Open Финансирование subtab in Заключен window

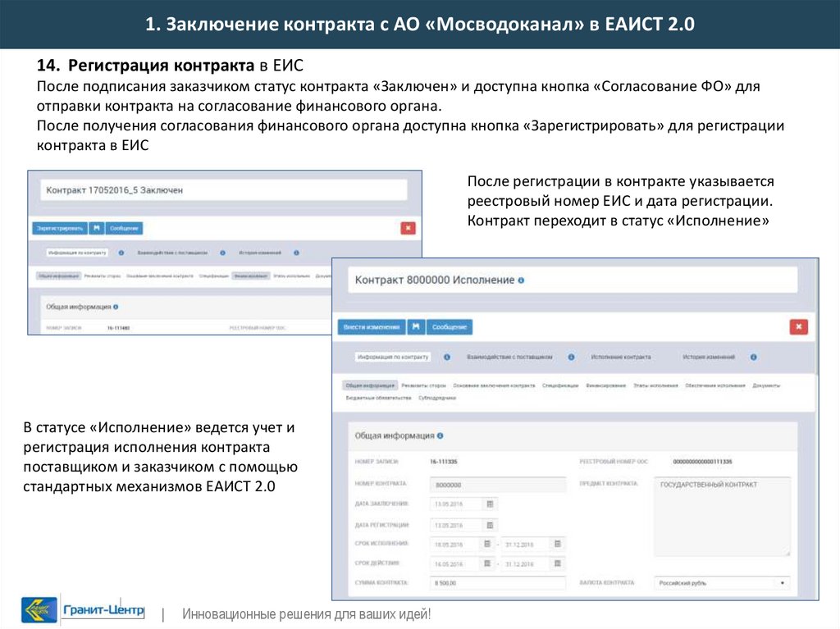click(x=251, y=276)
